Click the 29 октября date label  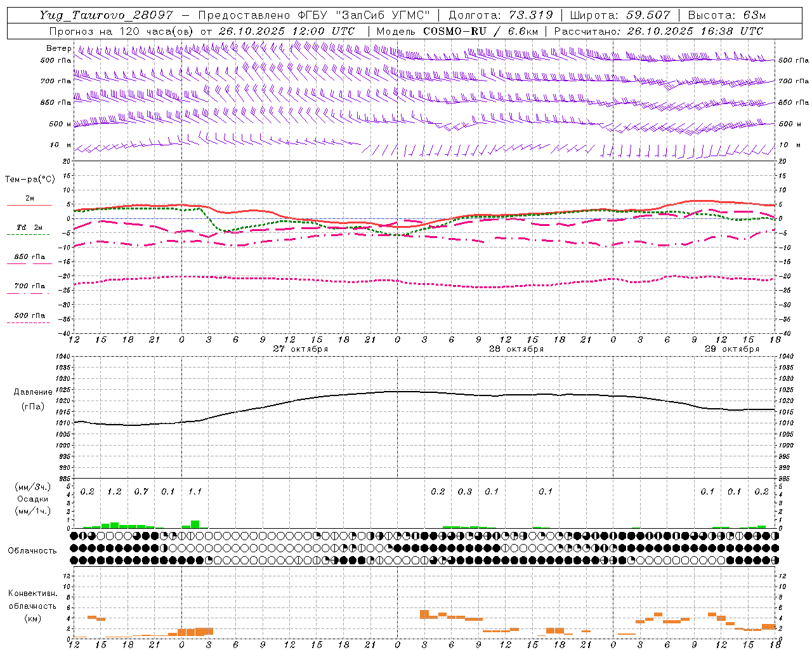732,349
